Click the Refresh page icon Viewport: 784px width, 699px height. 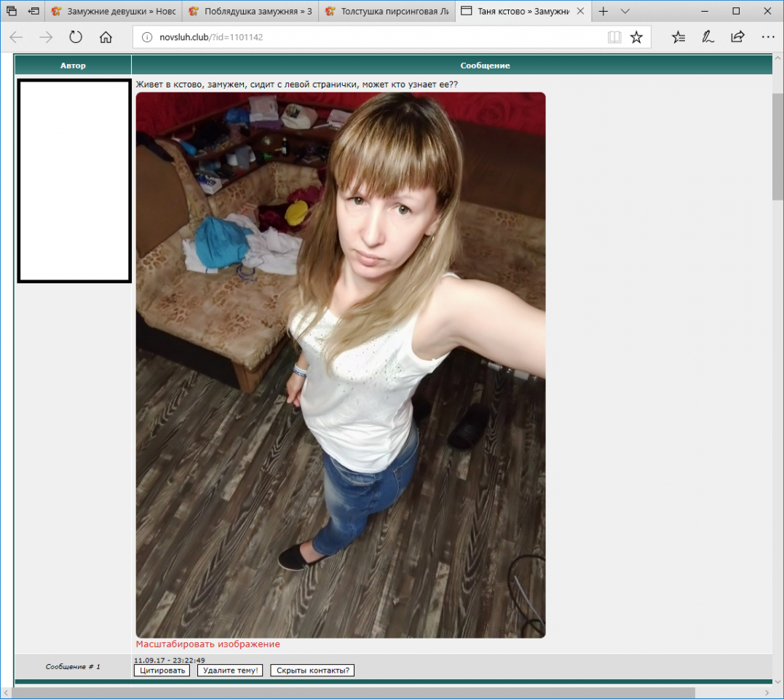click(x=76, y=37)
